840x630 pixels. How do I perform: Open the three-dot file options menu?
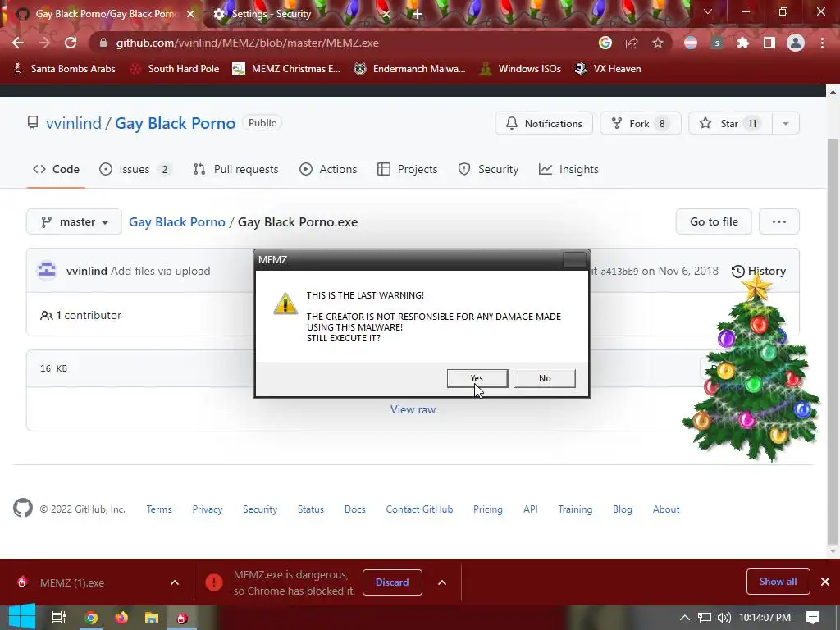click(x=779, y=221)
